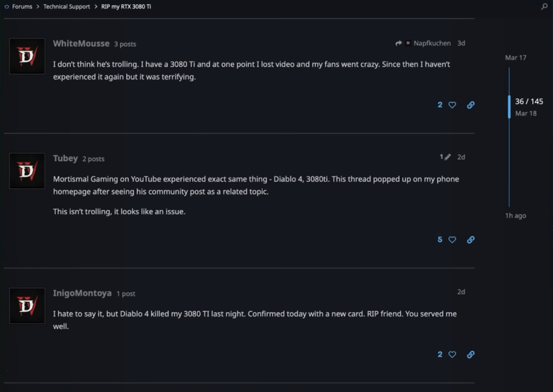Open WhiteMousse's avatar image
Viewport: 553px width, 392px height.
pos(27,56)
